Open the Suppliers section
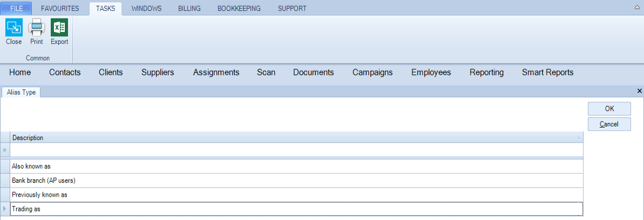644x220 pixels. pyautogui.click(x=158, y=72)
